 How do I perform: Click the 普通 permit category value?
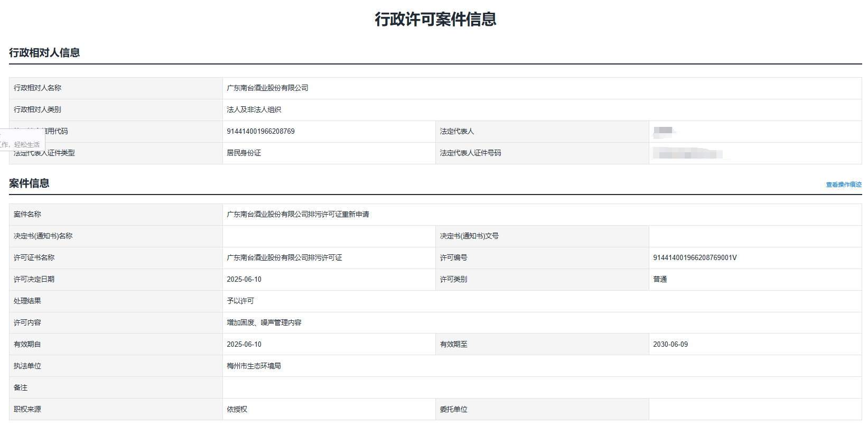660,280
